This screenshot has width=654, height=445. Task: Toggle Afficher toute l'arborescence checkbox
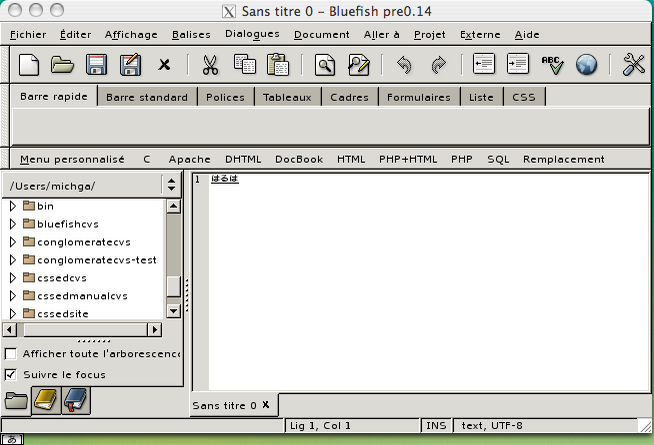11,354
